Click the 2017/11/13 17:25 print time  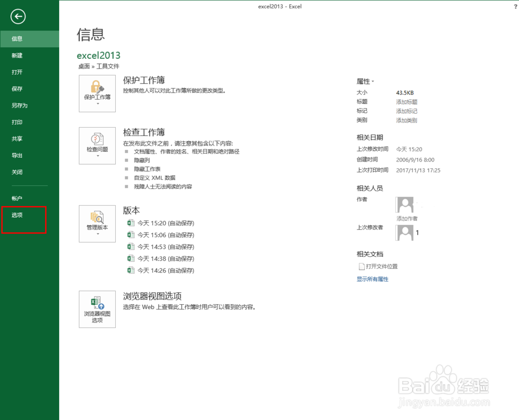click(418, 170)
